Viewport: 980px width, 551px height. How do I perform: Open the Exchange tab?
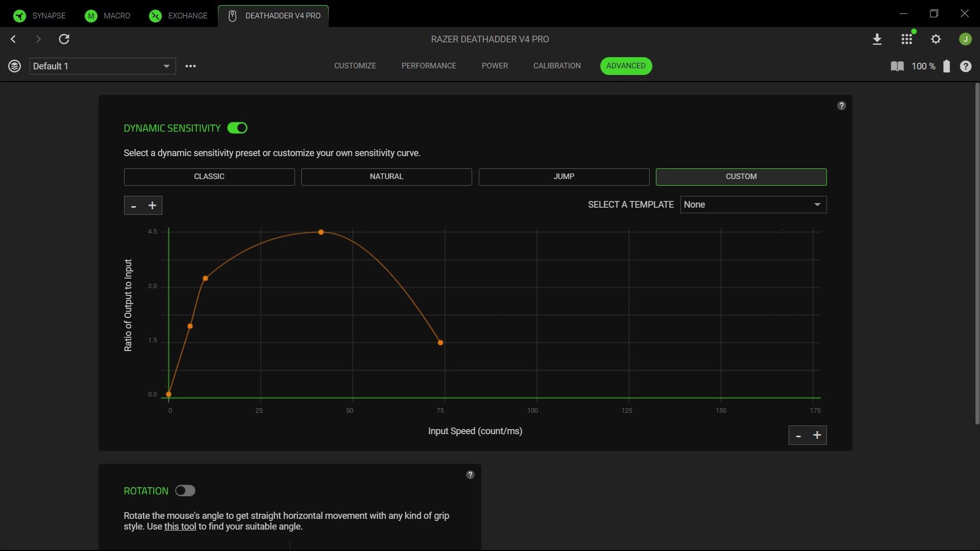178,15
